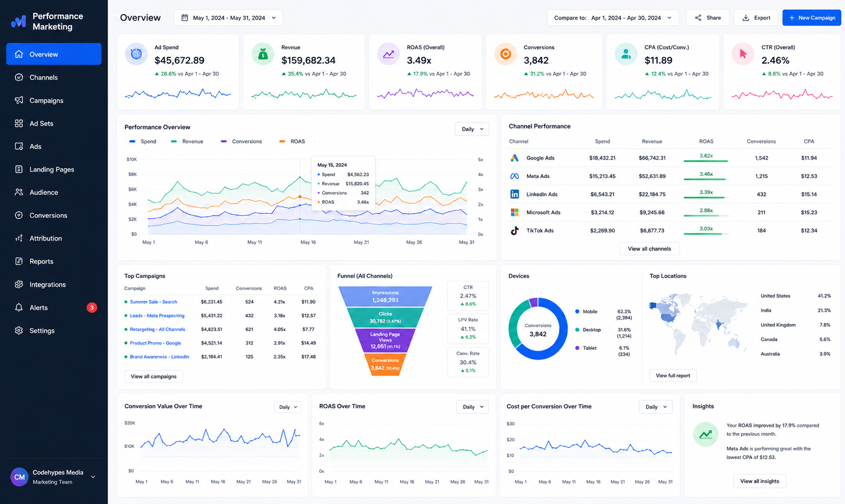
Task: Click the CTR cursor icon
Action: click(743, 54)
